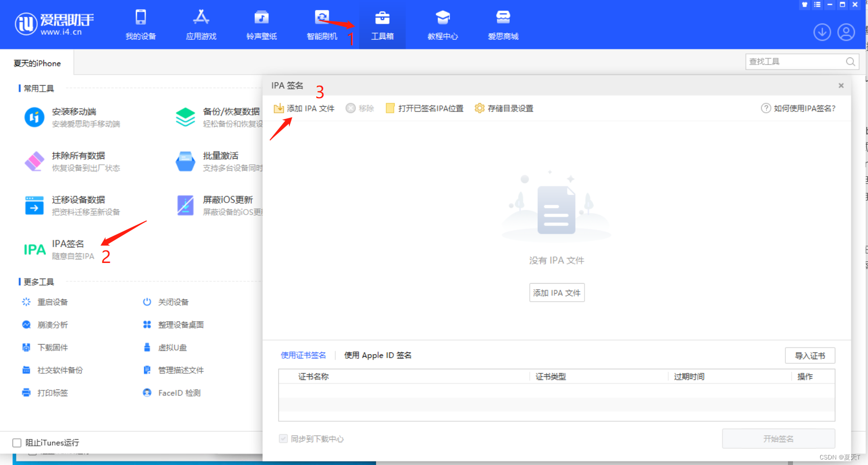Screen dimensions: 868x465
Task: Open the IPA签名 tool
Action: 59,249
